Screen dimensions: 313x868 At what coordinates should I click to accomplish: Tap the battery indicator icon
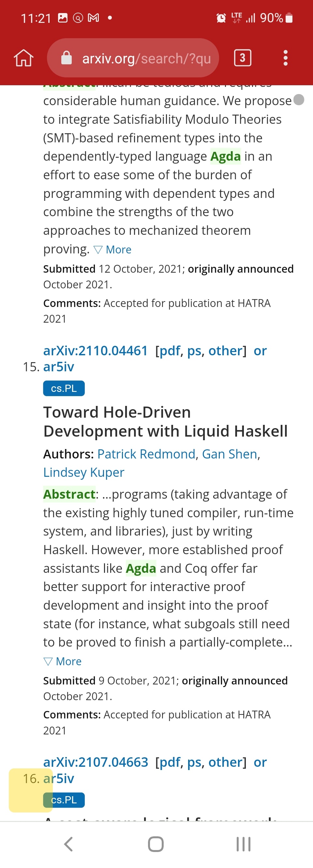(289, 18)
